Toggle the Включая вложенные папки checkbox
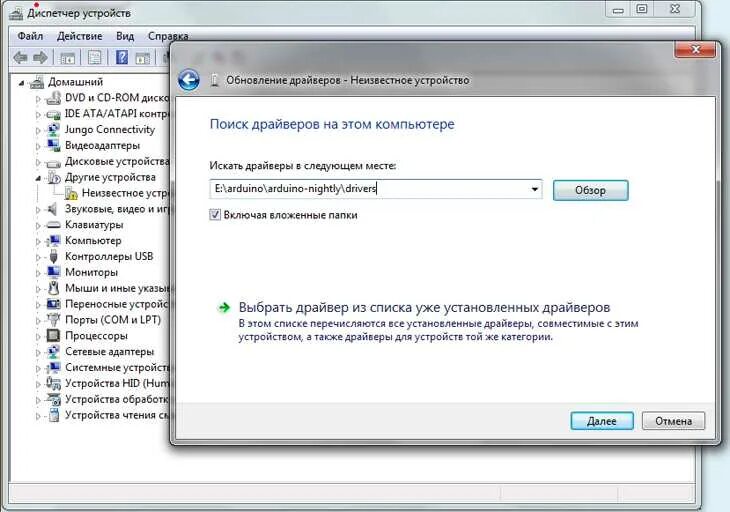The image size is (730, 512). tap(215, 215)
